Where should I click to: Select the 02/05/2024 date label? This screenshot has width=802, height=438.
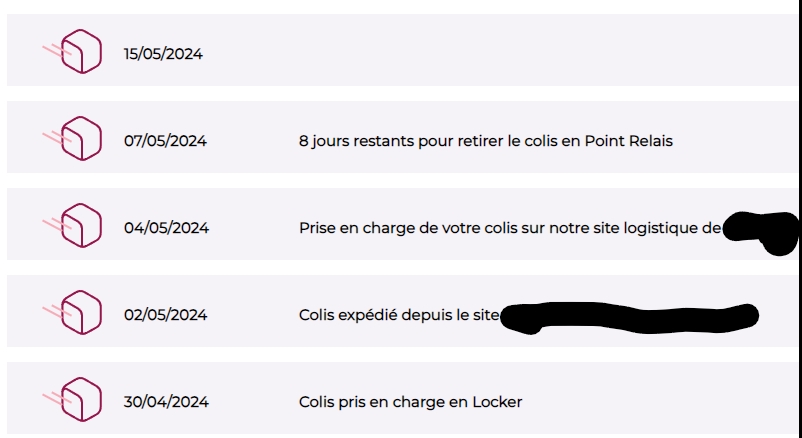point(165,315)
